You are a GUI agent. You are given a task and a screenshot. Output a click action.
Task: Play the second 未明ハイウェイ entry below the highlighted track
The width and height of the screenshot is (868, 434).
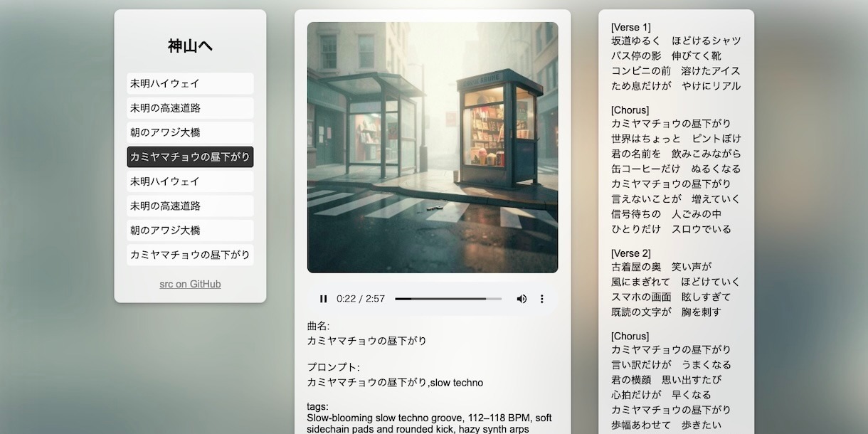point(190,181)
